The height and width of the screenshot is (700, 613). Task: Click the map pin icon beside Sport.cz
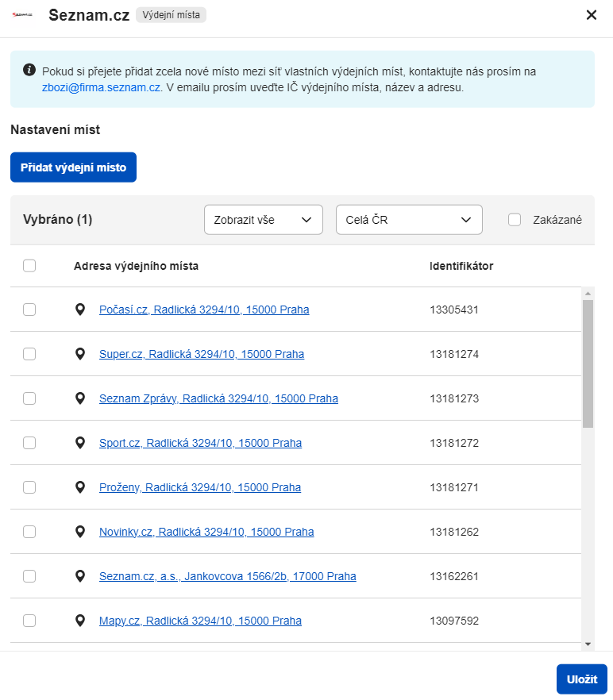(x=80, y=443)
